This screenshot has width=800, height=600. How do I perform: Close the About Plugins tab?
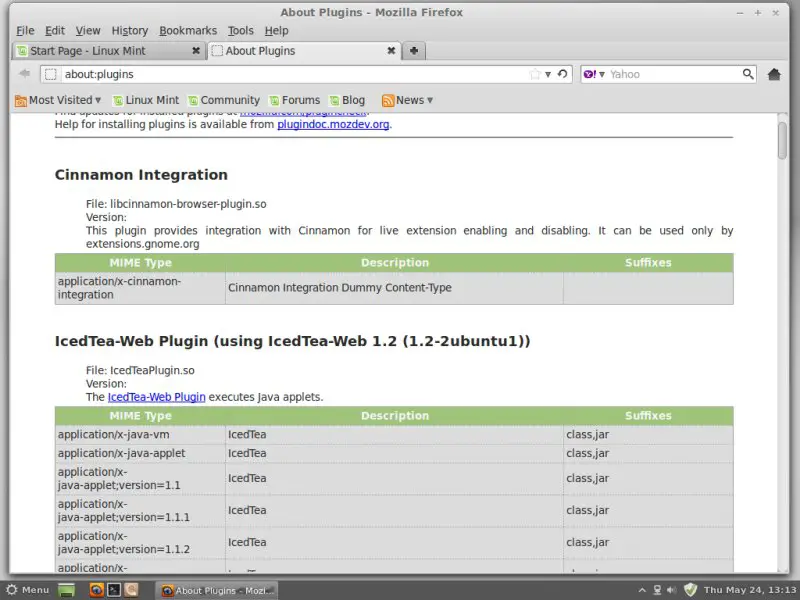[x=391, y=51]
